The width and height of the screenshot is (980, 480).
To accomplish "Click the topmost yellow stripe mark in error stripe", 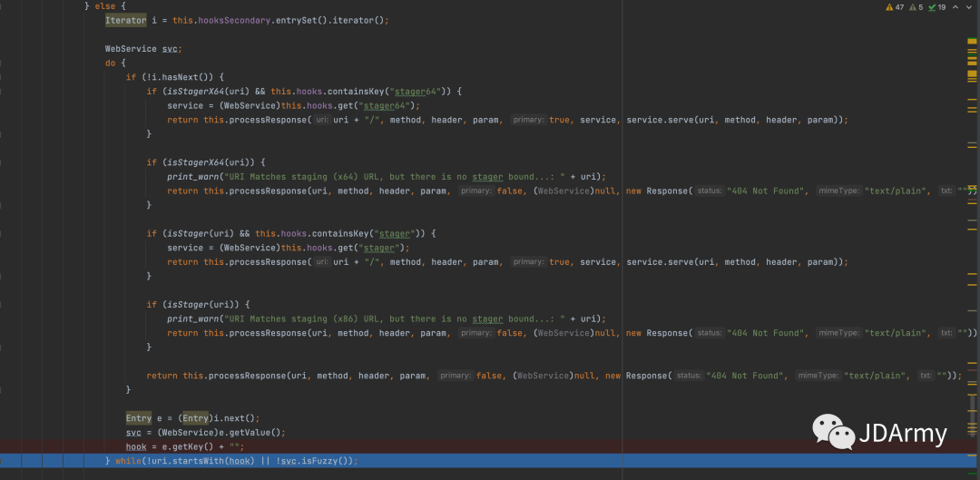I will pyautogui.click(x=972, y=41).
